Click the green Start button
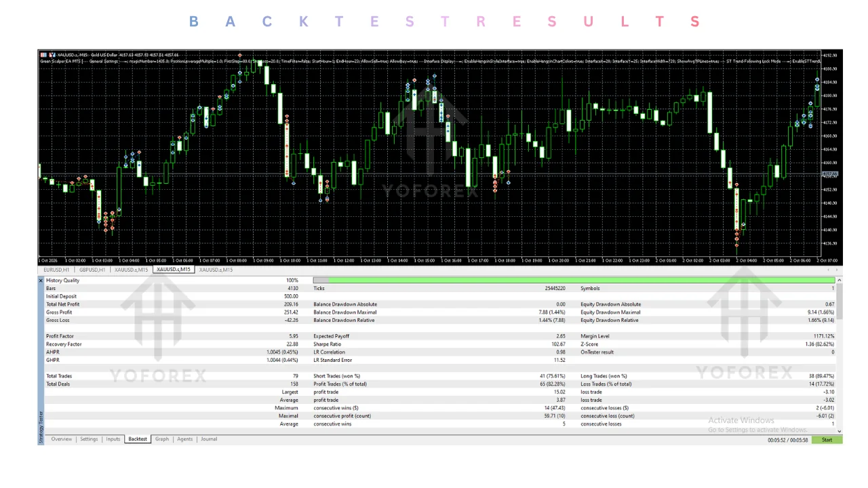This screenshot has width=868, height=488. [827, 440]
